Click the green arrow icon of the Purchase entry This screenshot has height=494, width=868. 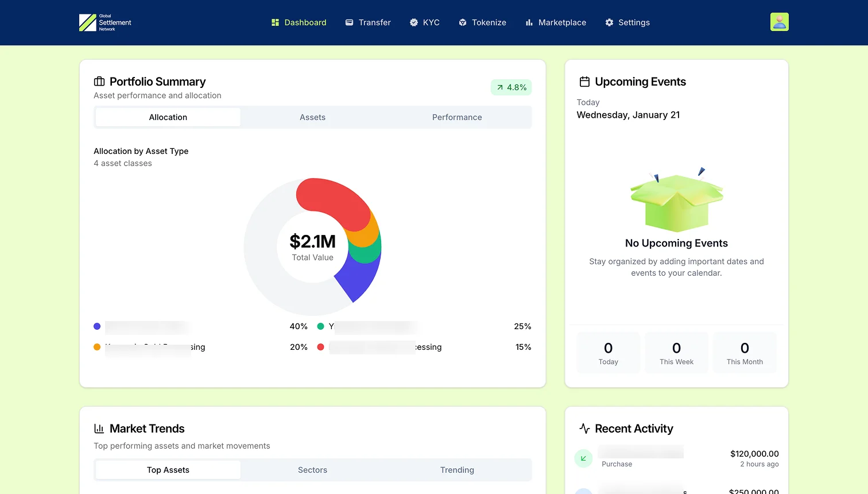(x=583, y=458)
